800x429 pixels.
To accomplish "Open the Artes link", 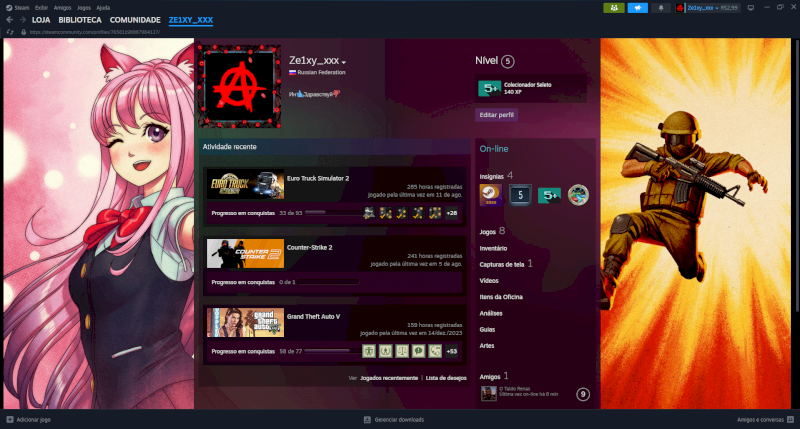I will (x=487, y=345).
